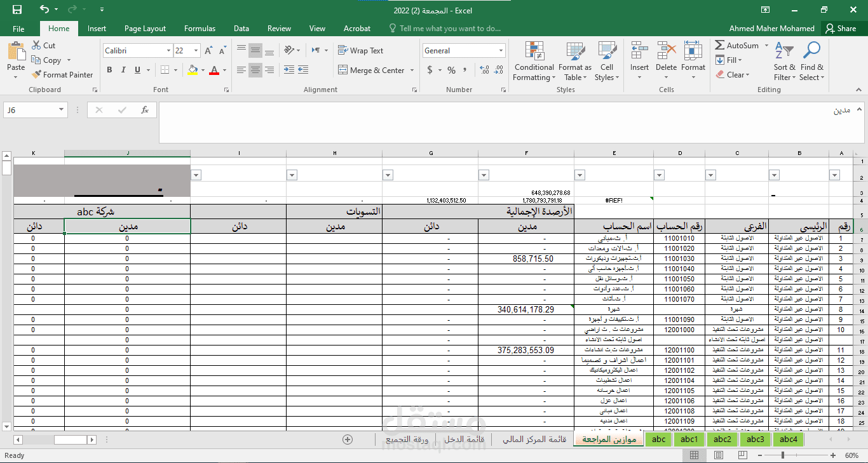Undo the last action
This screenshot has height=463, width=868.
44,10
